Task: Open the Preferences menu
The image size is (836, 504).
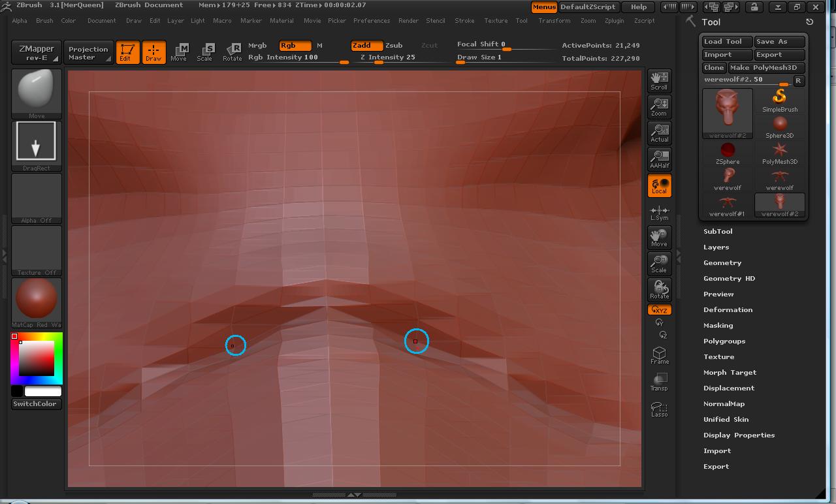Action: click(x=372, y=20)
